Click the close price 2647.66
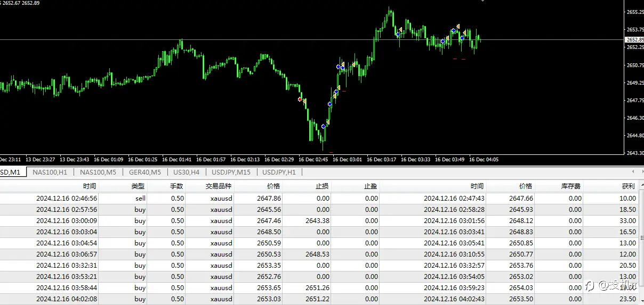This screenshot has width=644, height=305. click(x=521, y=198)
